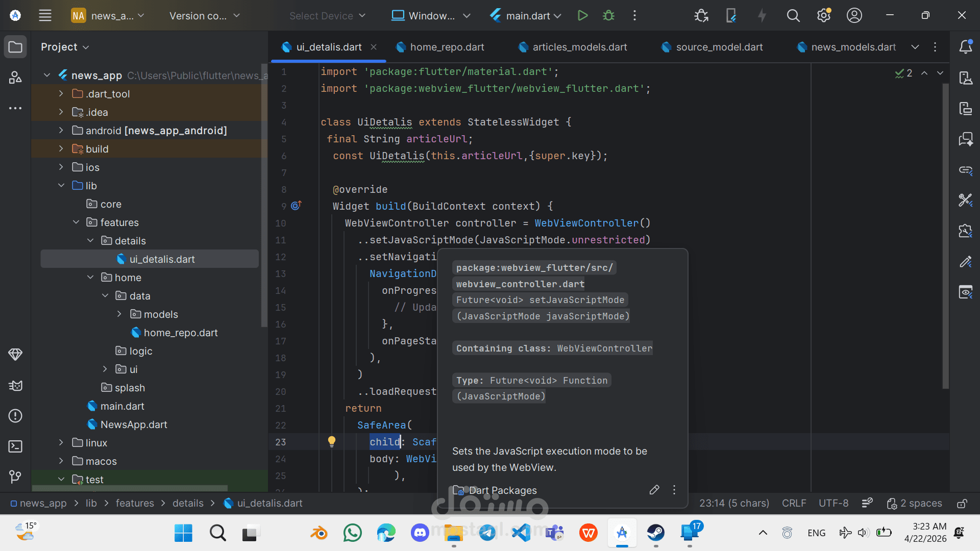The width and height of the screenshot is (980, 551).
Task: Open the IDE Settings gear
Action: 823,16
